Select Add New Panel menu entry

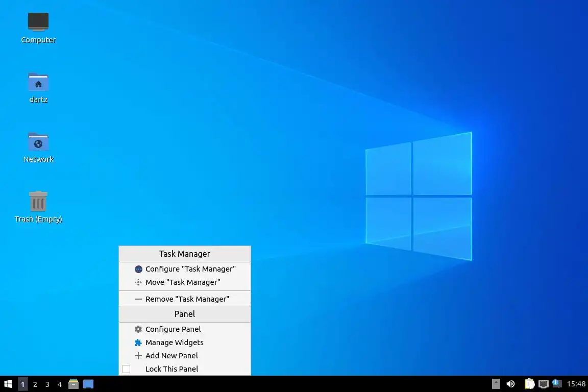pos(184,356)
